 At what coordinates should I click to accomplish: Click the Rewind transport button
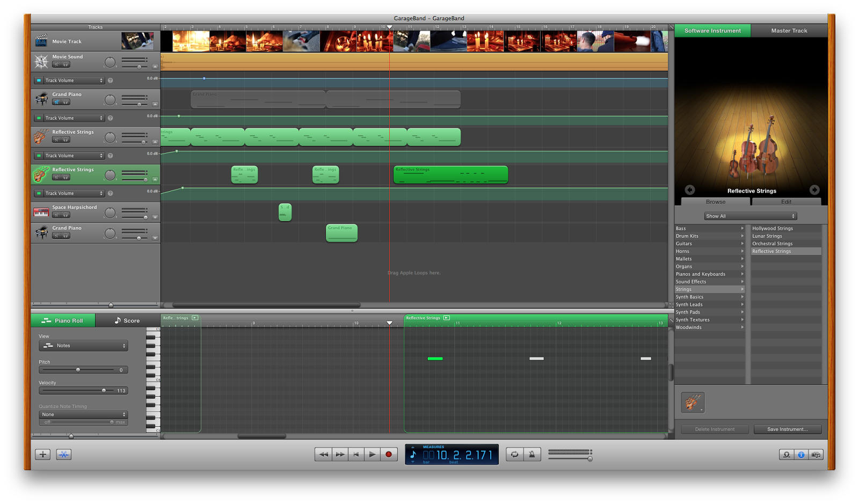coord(324,454)
